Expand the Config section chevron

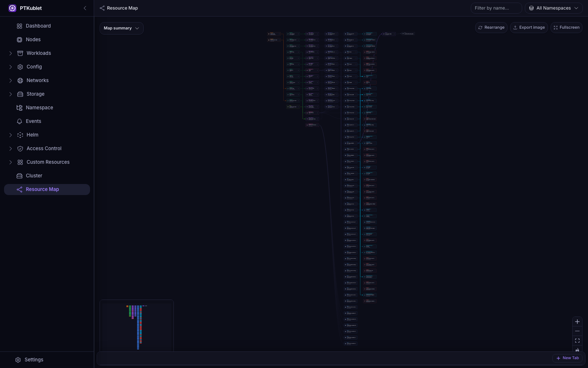[11, 67]
